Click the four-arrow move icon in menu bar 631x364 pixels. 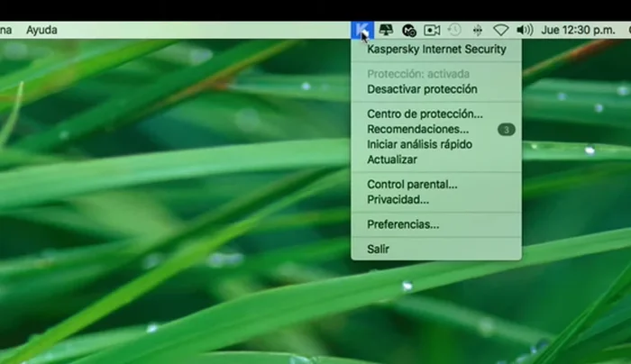[478, 30]
